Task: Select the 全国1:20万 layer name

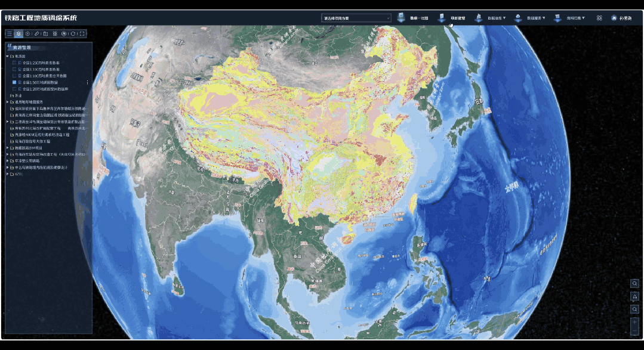Action: (x=45, y=89)
